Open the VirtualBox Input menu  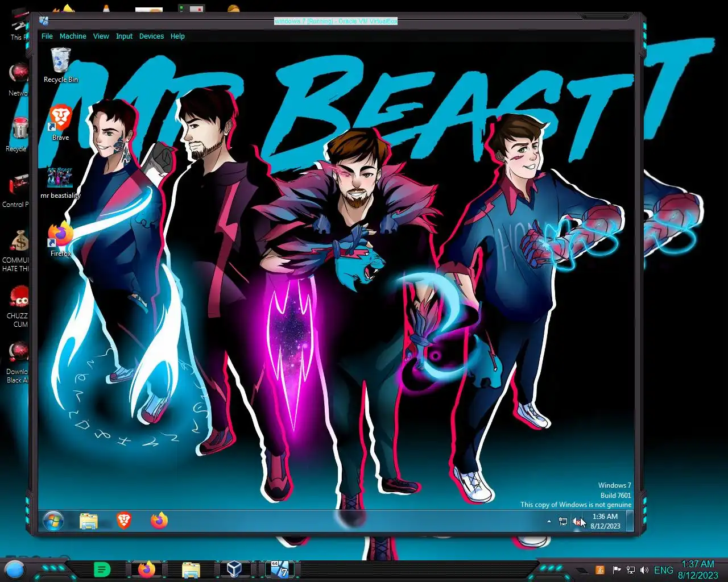tap(124, 36)
